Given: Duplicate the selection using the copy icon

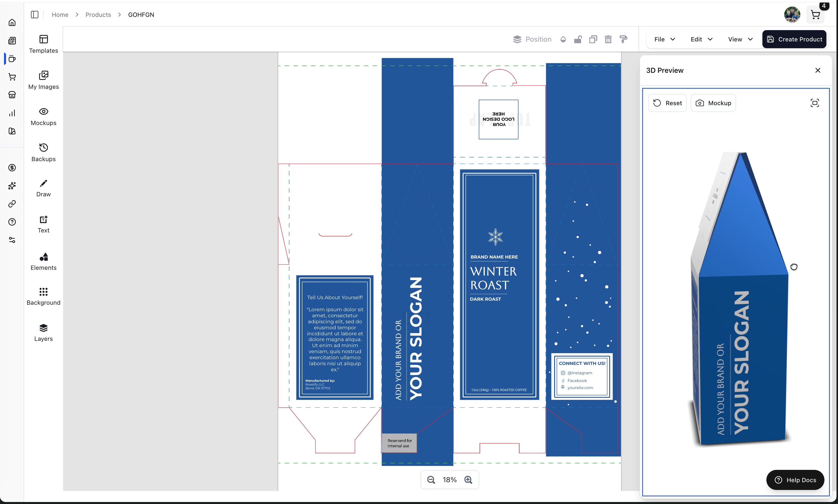Looking at the screenshot, I should pos(593,39).
